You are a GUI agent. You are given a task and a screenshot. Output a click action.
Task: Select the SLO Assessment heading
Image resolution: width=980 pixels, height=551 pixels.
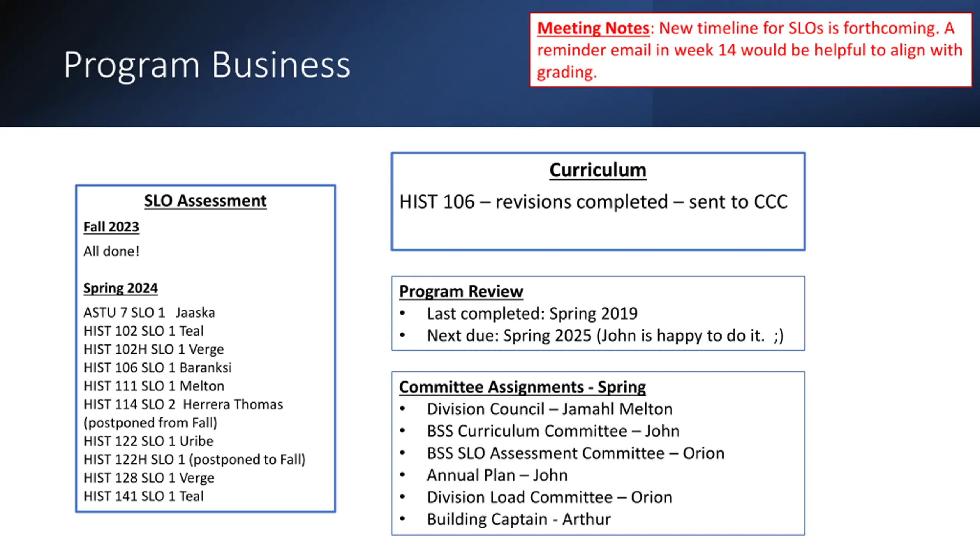pyautogui.click(x=205, y=201)
